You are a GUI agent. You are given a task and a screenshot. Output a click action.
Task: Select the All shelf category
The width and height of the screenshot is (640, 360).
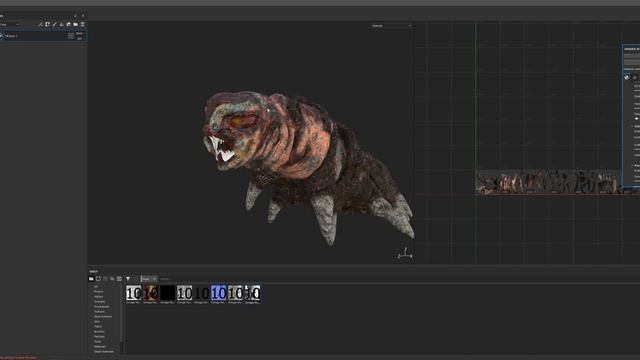pyautogui.click(x=96, y=287)
